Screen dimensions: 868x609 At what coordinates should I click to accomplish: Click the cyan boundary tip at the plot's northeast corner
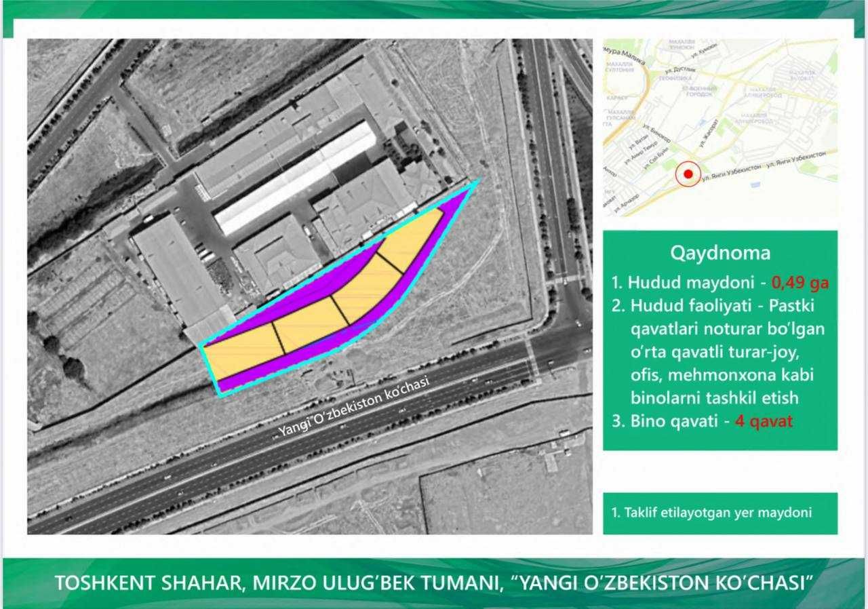click(x=476, y=182)
